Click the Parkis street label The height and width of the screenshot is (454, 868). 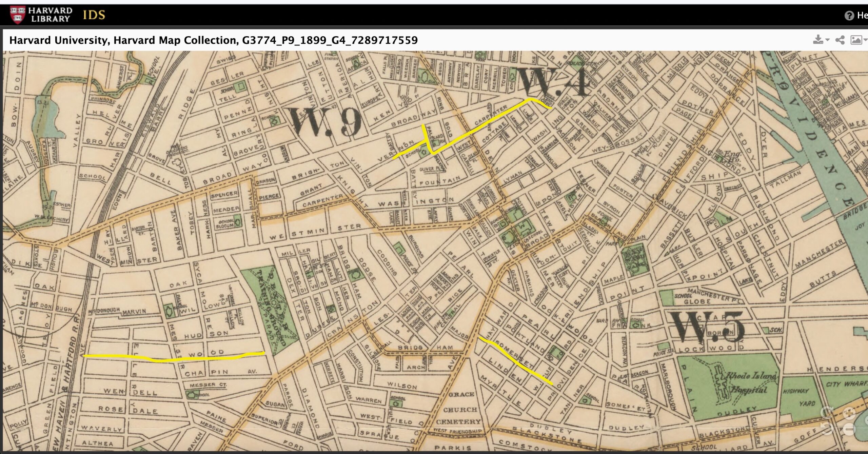(453, 448)
